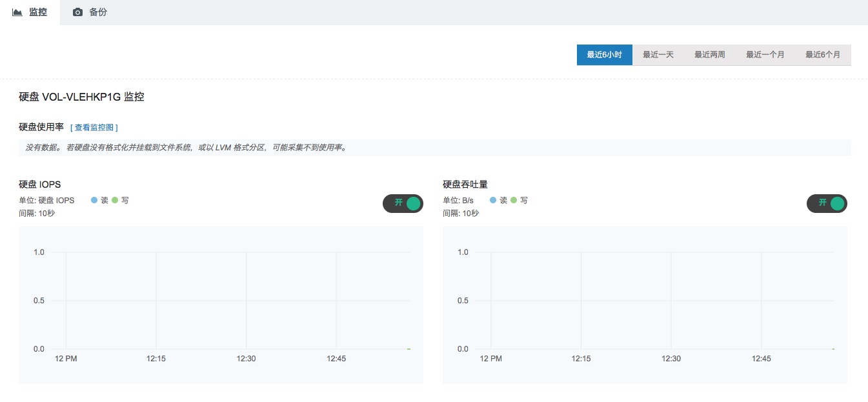Switch to the 监控 tab
This screenshot has width=868, height=402.
(x=30, y=12)
